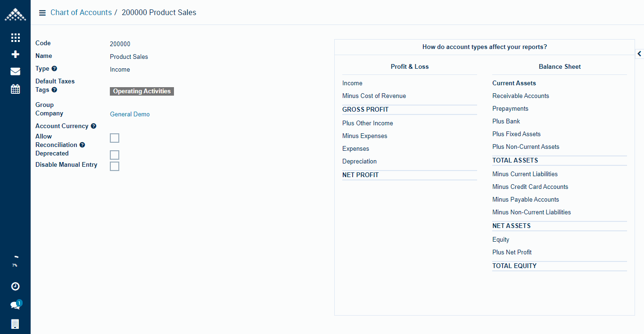Open the mail envelope icon in sidebar
This screenshot has width=644, height=334.
[x=15, y=72]
